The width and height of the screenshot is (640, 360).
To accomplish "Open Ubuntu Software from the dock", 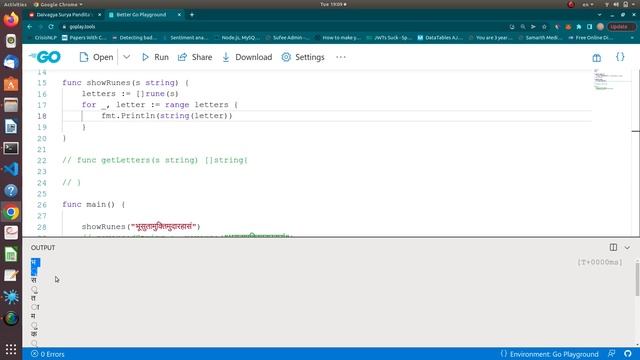I will [x=11, y=84].
